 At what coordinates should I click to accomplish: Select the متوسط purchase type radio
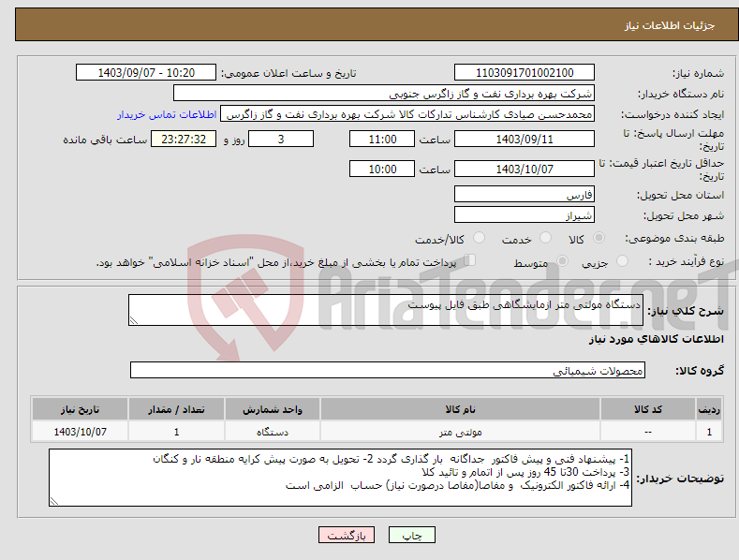click(562, 261)
